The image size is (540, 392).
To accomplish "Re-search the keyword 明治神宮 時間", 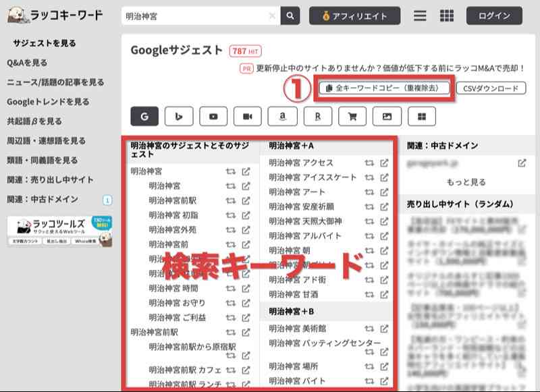I will click(231, 288).
